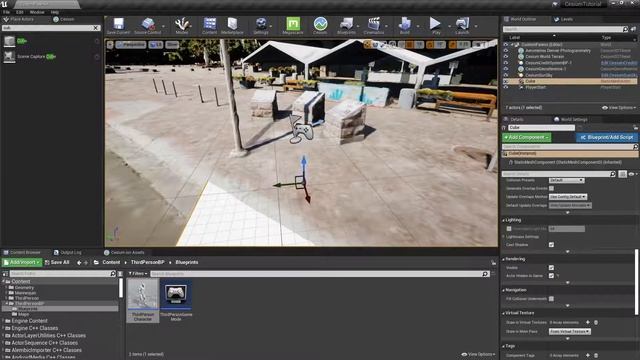Viewport: 640px width, 360px height.
Task: Open Update Overlaps Method dropdown
Action: [x=568, y=197]
